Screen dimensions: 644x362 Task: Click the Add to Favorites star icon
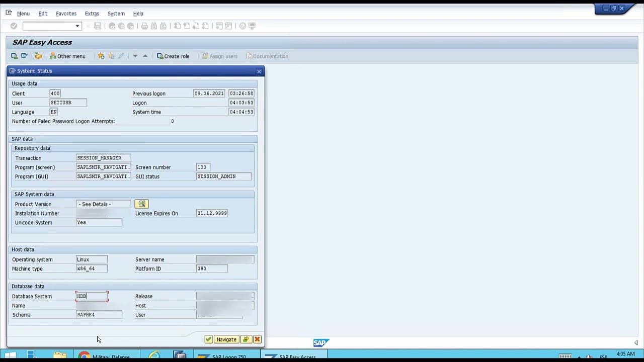101,56
